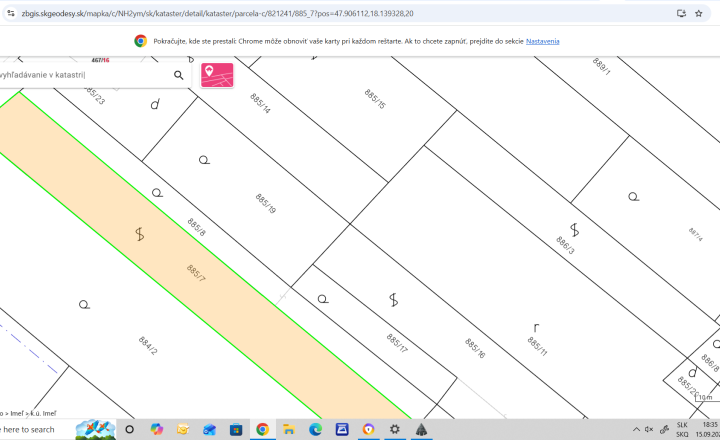
Task: Select parcel label 885/15
Action: [375, 99]
